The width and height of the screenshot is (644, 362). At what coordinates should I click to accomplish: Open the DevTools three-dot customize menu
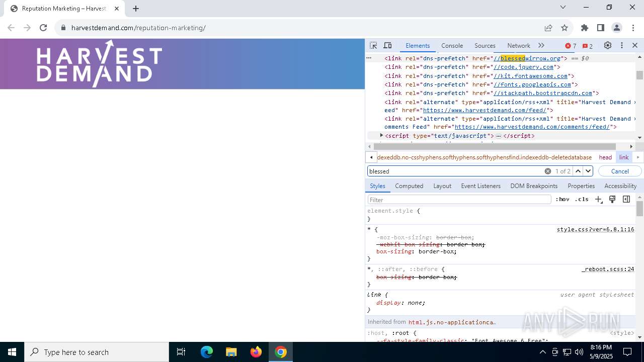[x=622, y=45]
